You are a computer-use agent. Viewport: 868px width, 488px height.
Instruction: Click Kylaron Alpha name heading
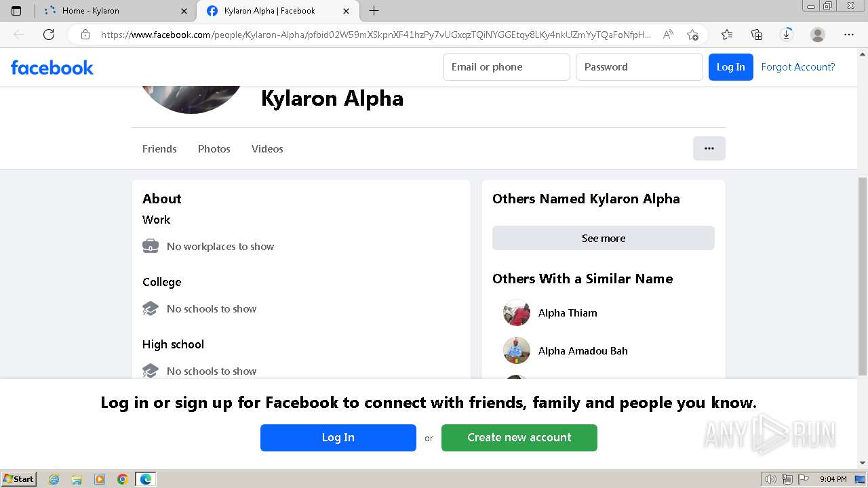[x=332, y=98]
